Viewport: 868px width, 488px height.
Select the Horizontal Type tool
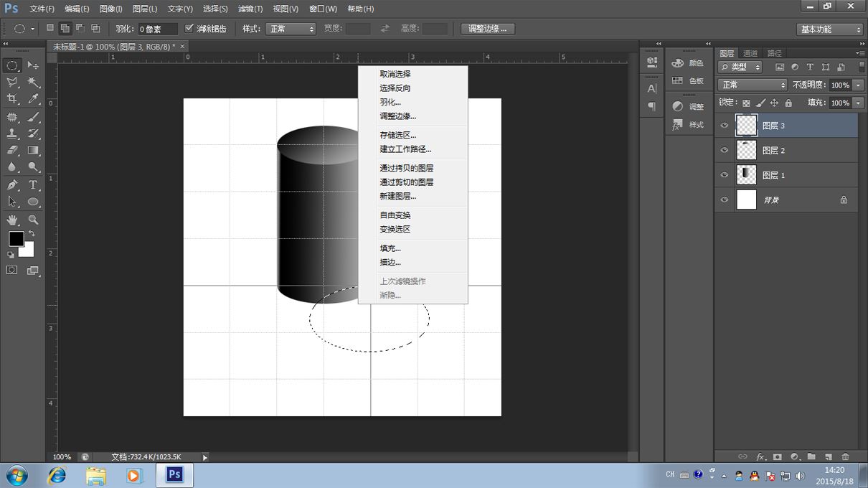[33, 185]
